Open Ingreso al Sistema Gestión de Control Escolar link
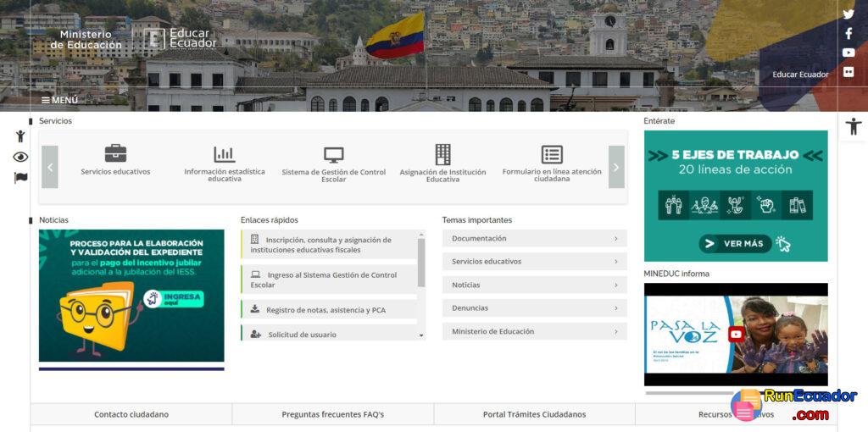868x432 pixels. coord(329,280)
